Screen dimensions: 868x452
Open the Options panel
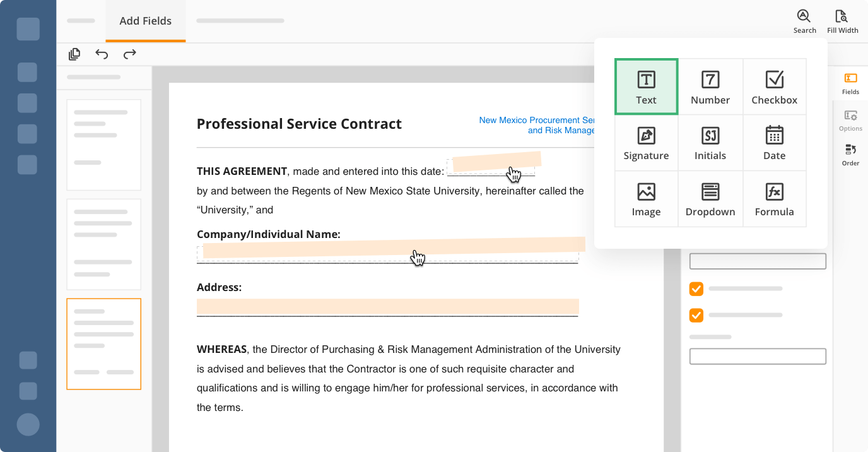coord(850,120)
